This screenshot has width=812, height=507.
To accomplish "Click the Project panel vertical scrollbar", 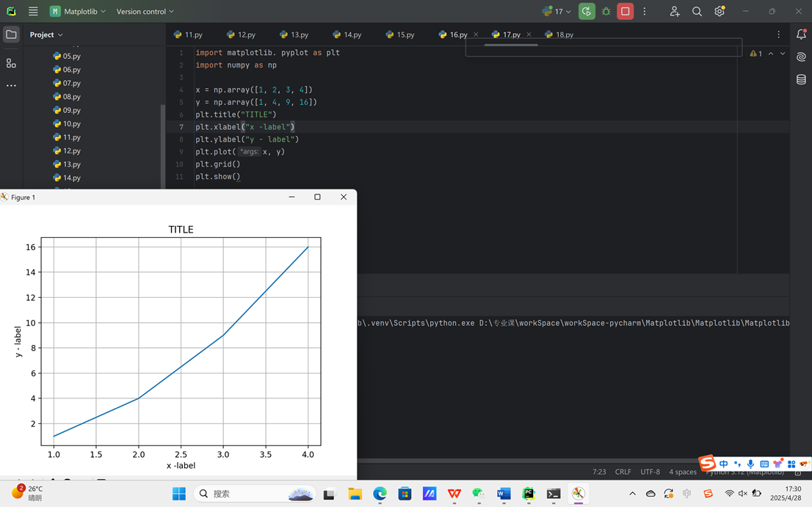I will tap(162, 147).
